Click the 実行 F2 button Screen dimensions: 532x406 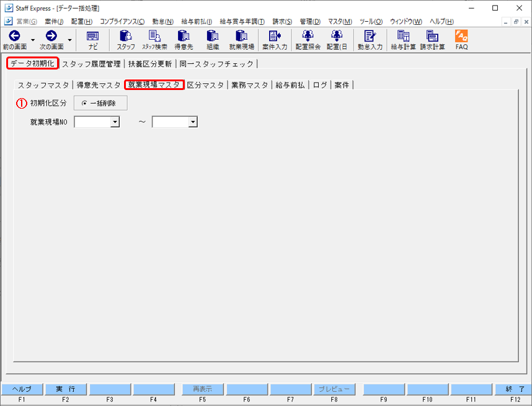point(66,389)
